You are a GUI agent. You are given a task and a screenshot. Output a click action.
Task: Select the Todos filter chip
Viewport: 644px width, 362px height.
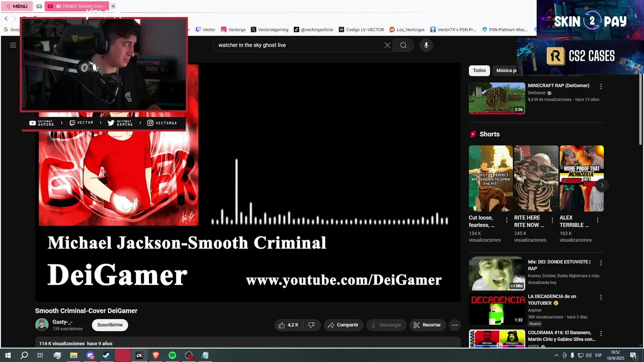(479, 70)
